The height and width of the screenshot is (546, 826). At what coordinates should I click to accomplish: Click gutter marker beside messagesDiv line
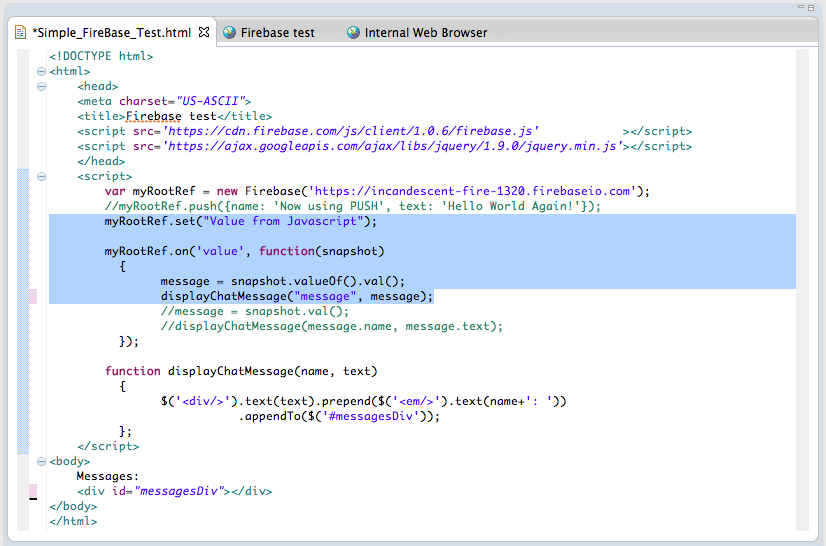point(33,491)
